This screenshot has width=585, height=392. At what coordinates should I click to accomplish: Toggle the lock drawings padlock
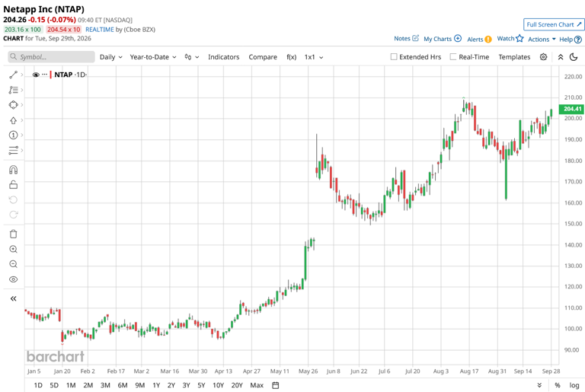(x=13, y=185)
